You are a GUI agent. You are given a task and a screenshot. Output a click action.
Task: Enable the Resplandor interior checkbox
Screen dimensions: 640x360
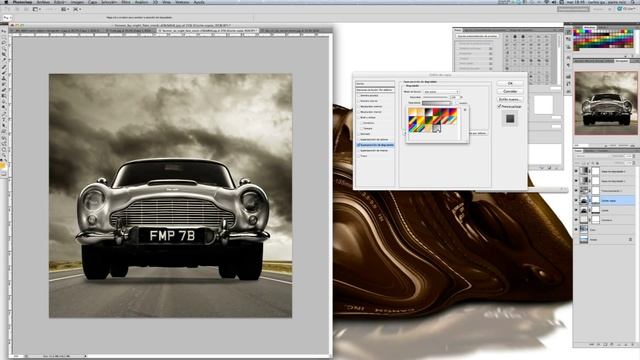(358, 112)
